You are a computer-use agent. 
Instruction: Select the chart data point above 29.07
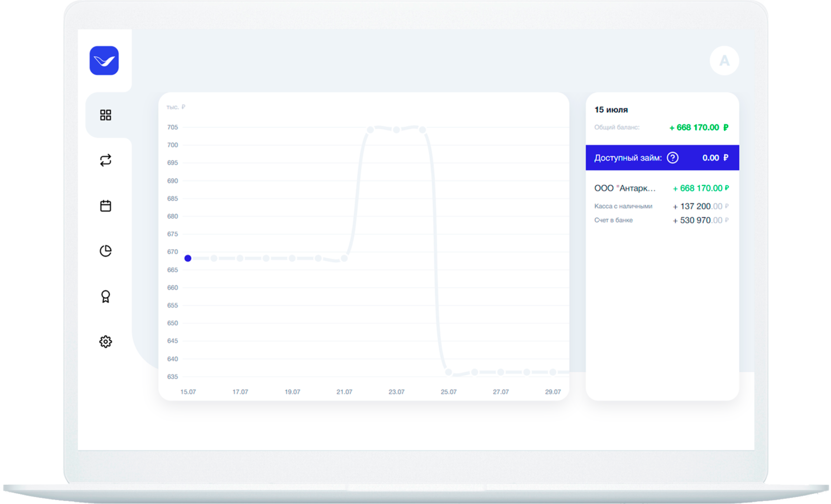coord(553,372)
